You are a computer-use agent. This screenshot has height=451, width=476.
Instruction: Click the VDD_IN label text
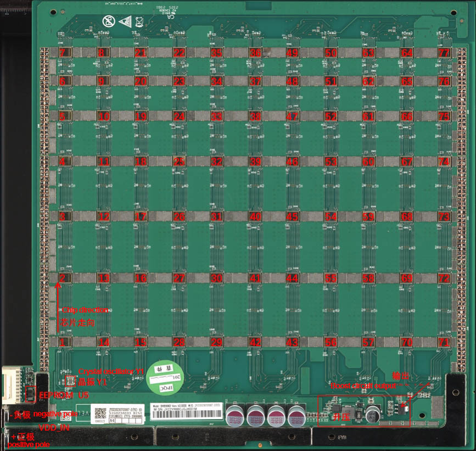coord(54,427)
